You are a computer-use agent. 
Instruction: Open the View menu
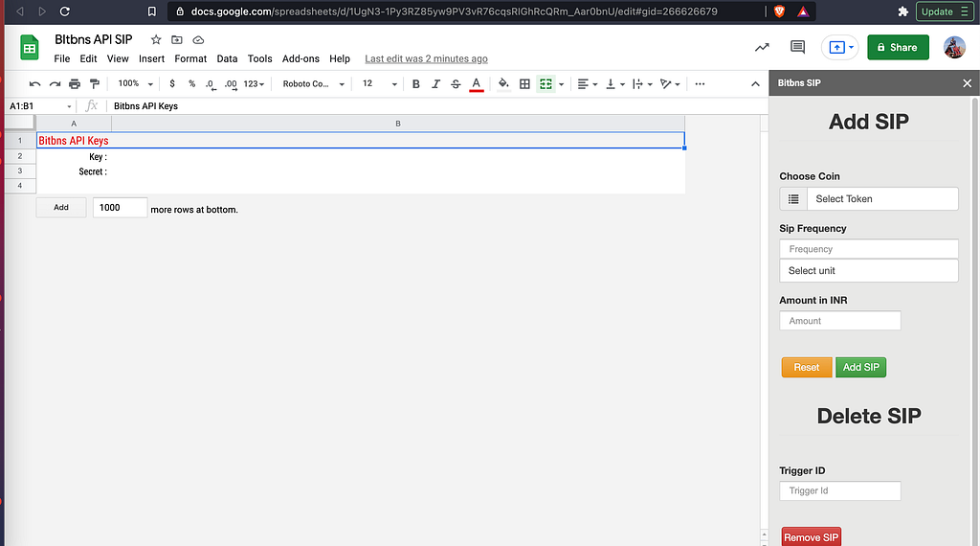pyautogui.click(x=118, y=58)
